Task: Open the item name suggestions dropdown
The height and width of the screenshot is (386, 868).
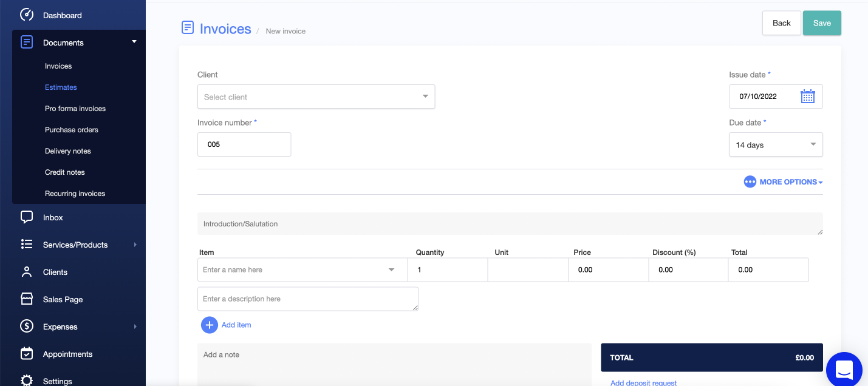Action: click(x=391, y=269)
